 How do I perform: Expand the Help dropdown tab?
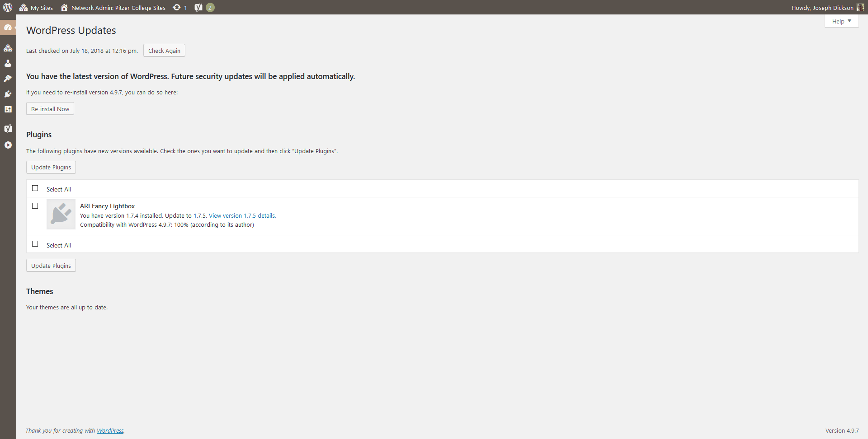(841, 21)
